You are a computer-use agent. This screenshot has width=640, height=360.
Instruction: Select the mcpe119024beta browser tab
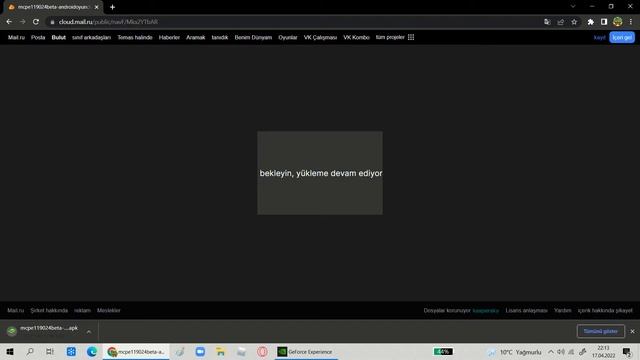point(53,7)
